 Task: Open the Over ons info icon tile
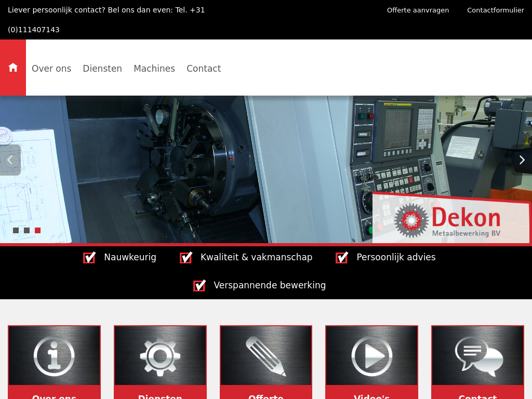click(54, 356)
